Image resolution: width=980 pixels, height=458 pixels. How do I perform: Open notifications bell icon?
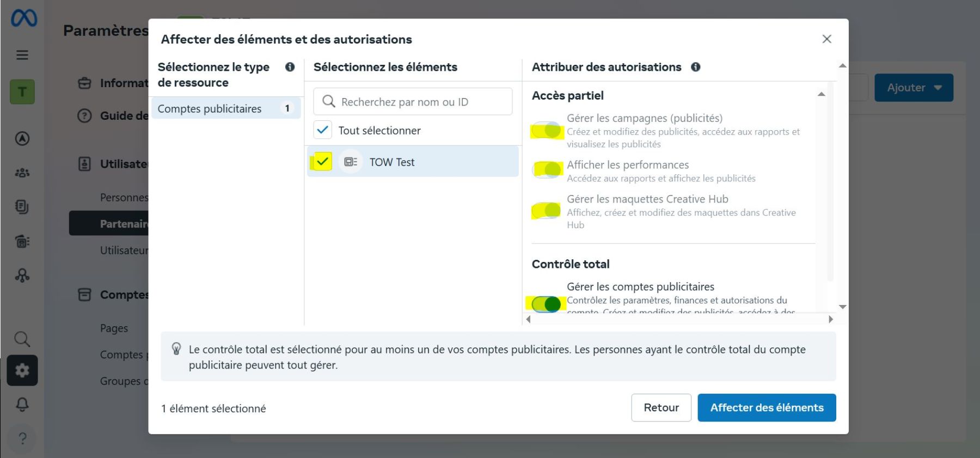coord(22,404)
